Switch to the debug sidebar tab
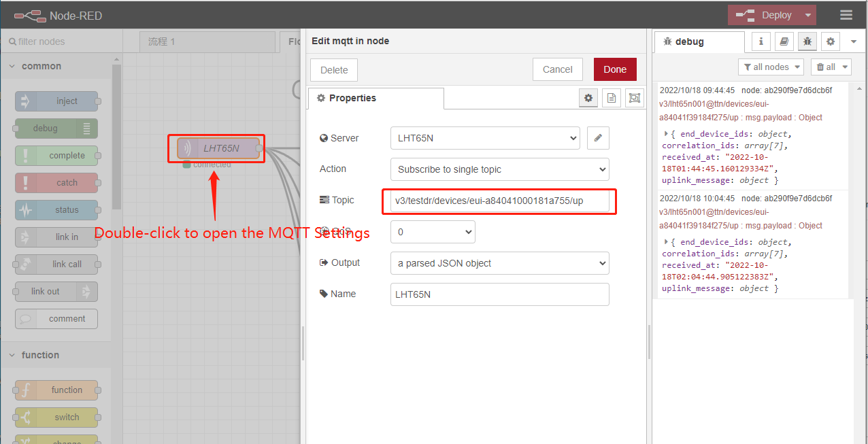 pyautogui.click(x=700, y=41)
